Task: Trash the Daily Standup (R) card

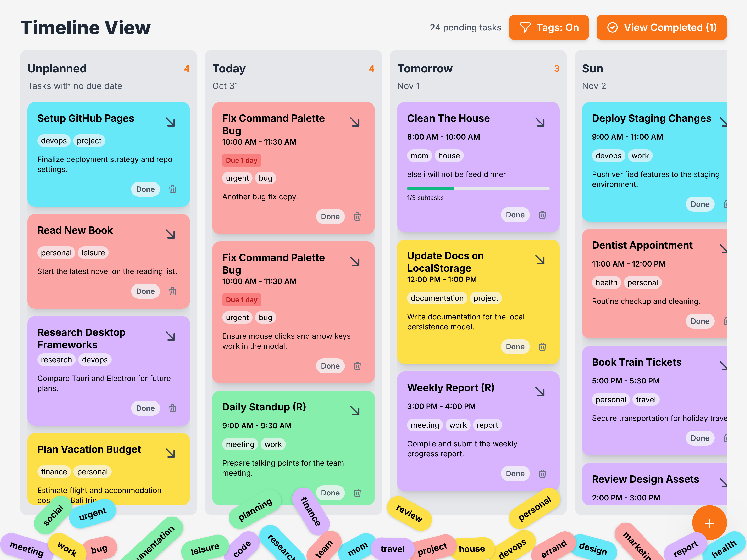Action: pos(357,493)
